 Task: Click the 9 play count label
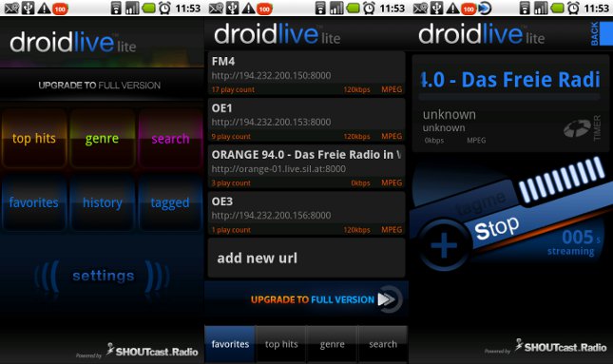(x=231, y=137)
